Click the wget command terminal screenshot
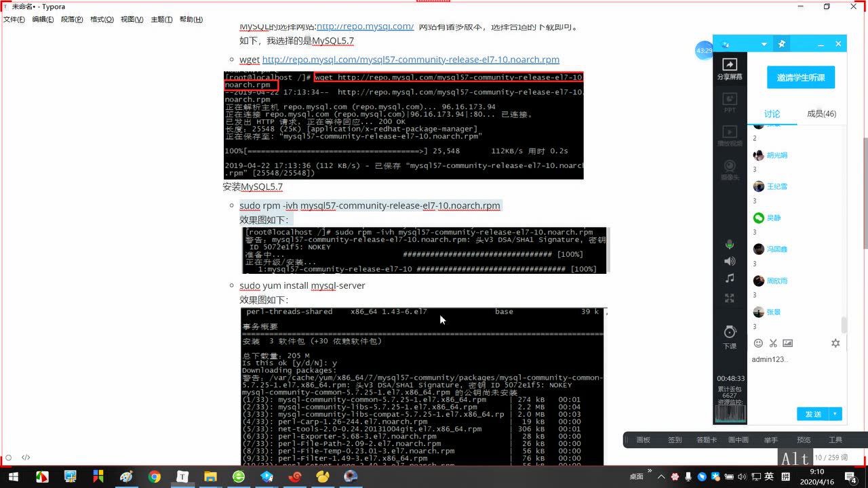 click(403, 125)
